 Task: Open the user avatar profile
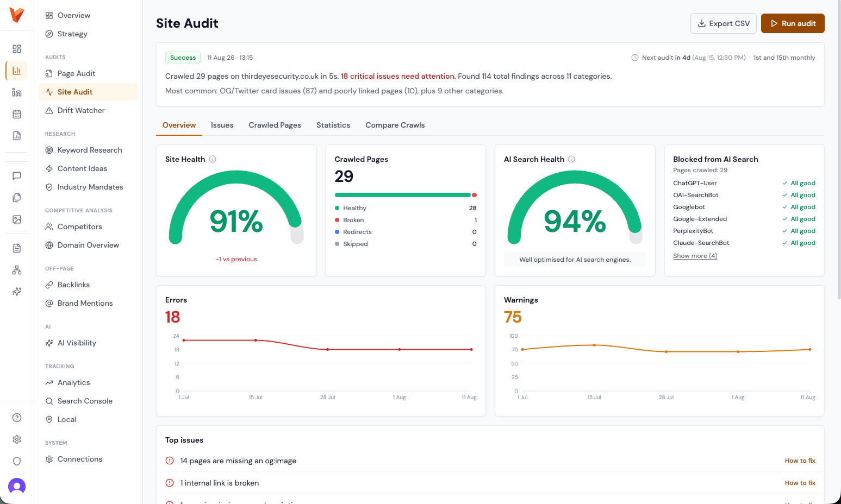coord(17,486)
